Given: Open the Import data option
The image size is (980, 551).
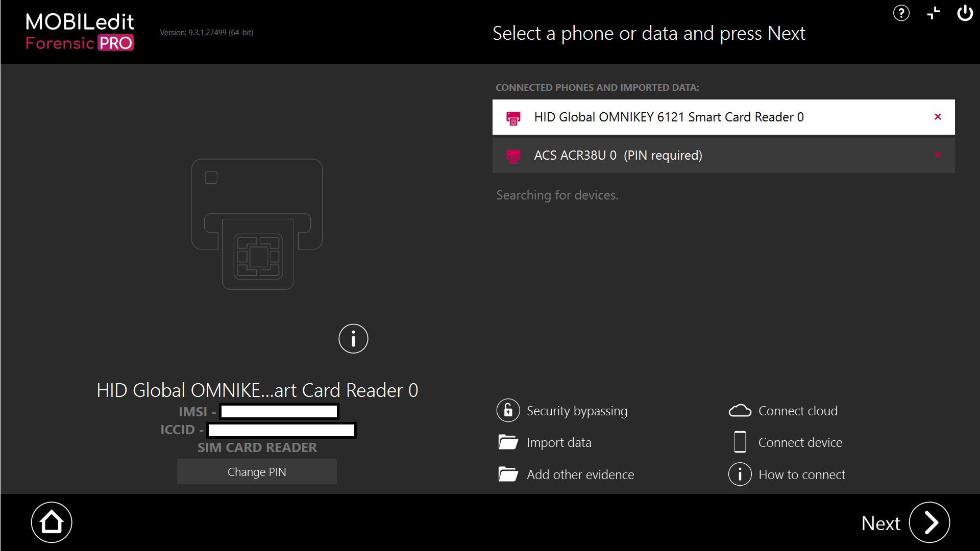Looking at the screenshot, I should coord(559,442).
